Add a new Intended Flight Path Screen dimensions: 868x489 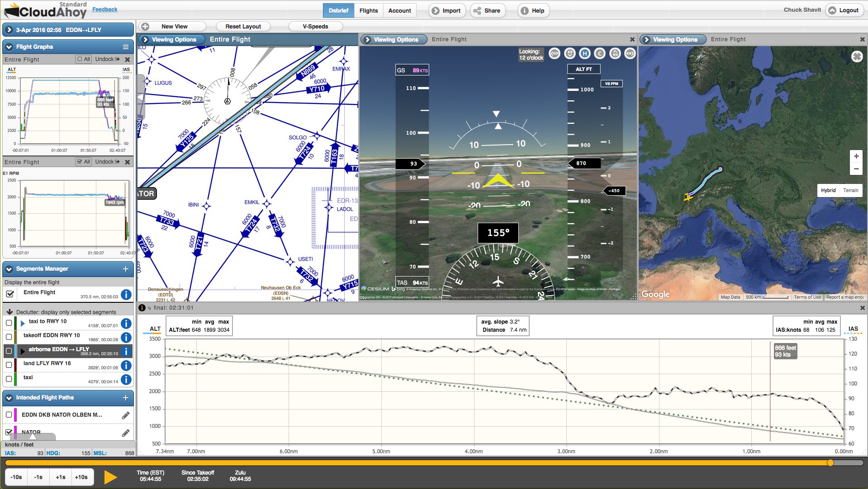pyautogui.click(x=126, y=398)
